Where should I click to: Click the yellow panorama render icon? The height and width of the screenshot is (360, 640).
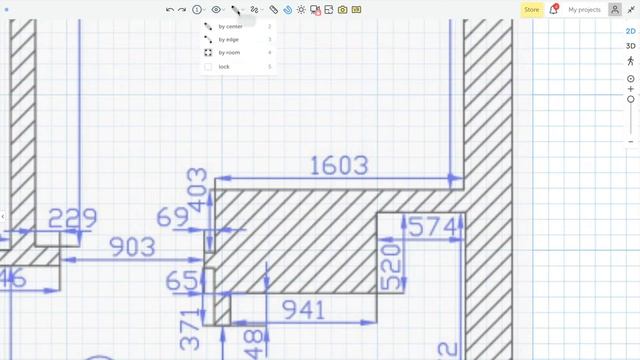point(356,9)
